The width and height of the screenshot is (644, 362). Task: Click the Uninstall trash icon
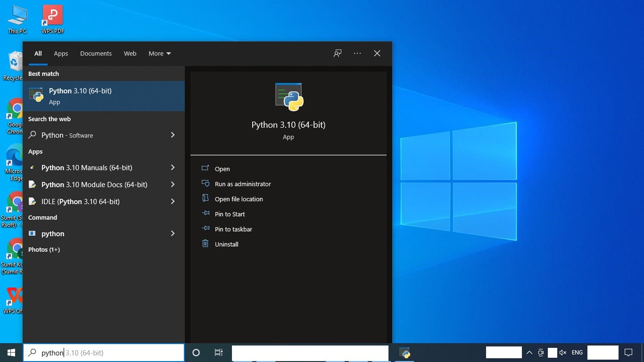tap(205, 244)
